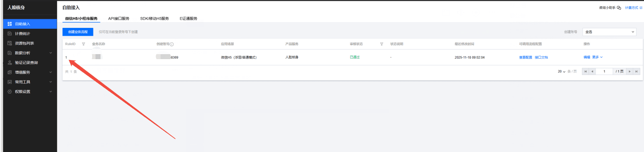The image size is (644, 152).
Task: Show info tooltip for 创建账号 column
Action: 171,44
